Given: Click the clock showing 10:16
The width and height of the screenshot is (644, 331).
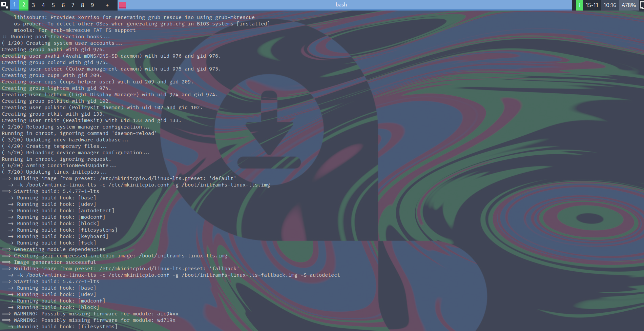Looking at the screenshot, I should (x=610, y=5).
